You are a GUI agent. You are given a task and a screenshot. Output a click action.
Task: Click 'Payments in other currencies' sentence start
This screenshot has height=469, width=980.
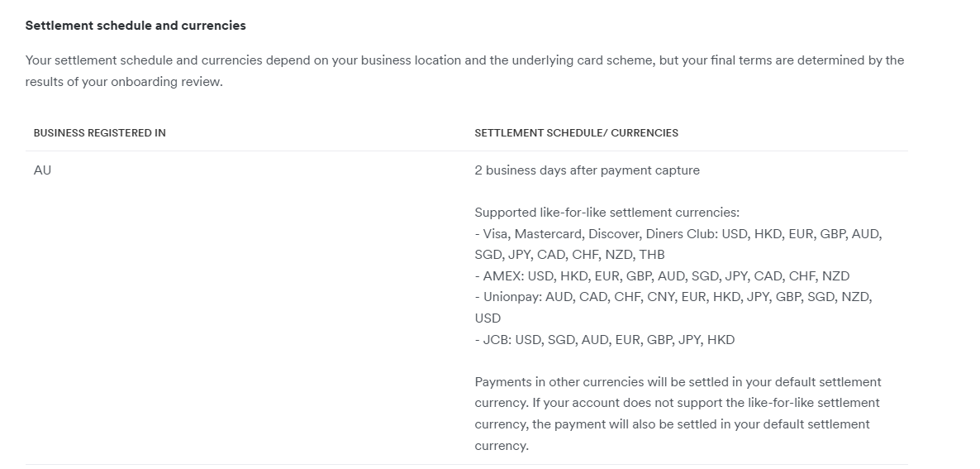pos(557,382)
